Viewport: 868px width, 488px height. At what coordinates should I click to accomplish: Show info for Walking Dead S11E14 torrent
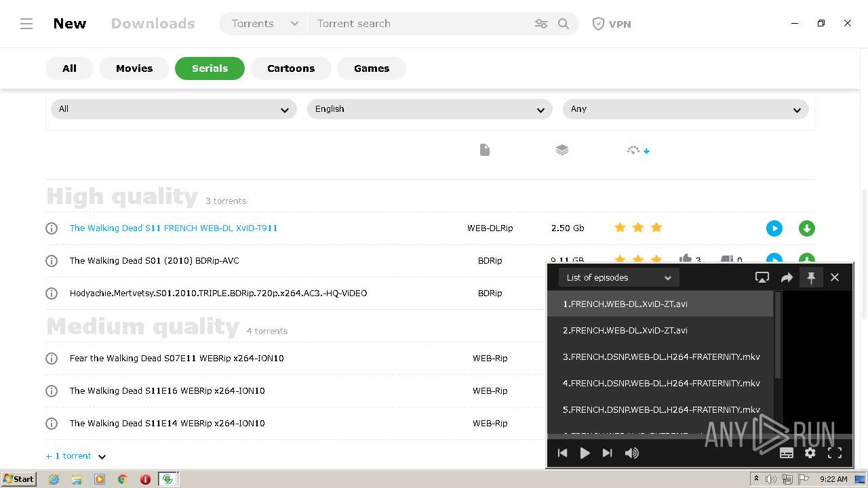coord(52,424)
